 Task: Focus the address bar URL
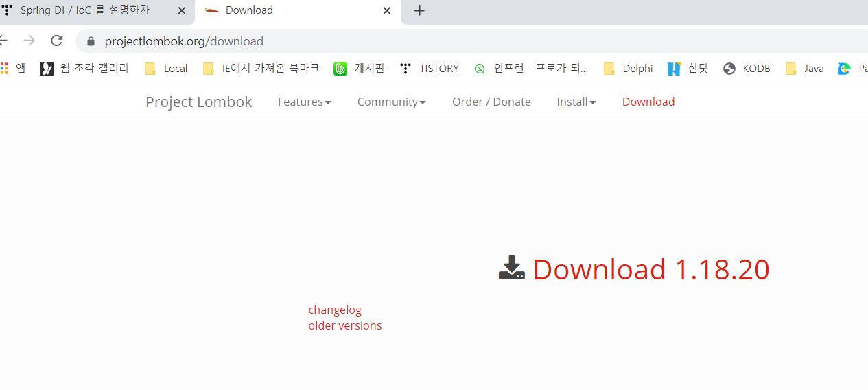(x=184, y=41)
